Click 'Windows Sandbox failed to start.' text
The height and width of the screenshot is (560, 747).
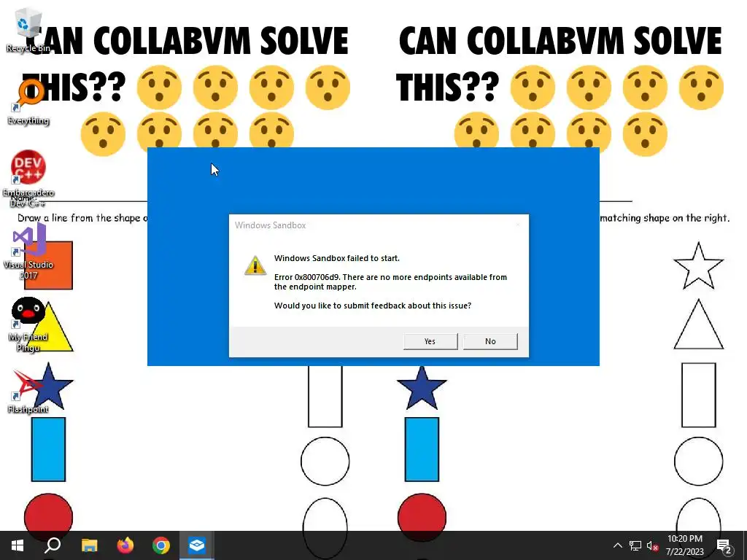pyautogui.click(x=337, y=258)
